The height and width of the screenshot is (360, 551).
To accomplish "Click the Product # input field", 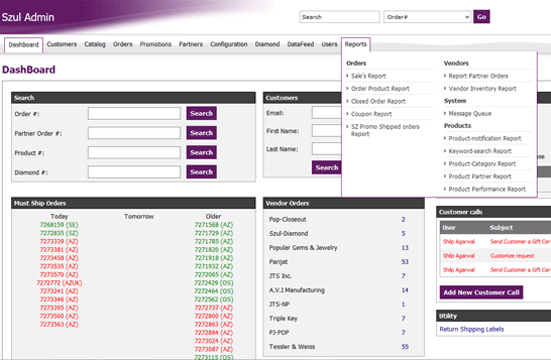I will pos(134,153).
